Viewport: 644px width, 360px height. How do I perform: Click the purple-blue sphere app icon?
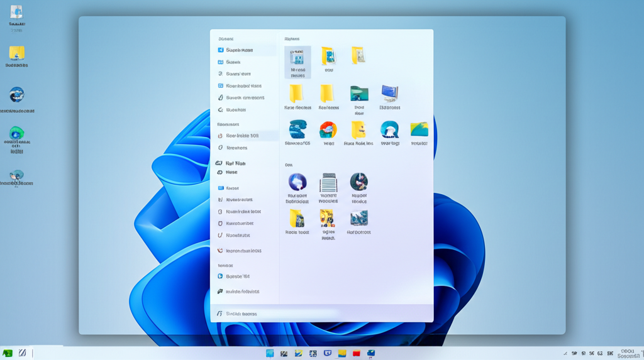tap(297, 182)
